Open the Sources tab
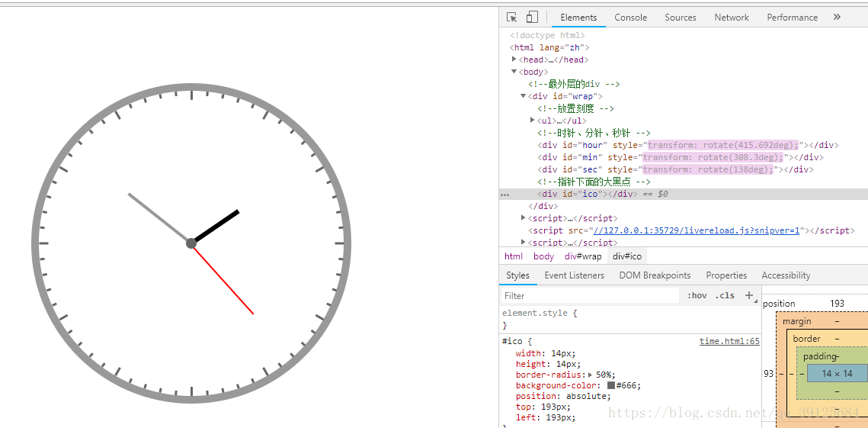868x428 pixels. (681, 18)
